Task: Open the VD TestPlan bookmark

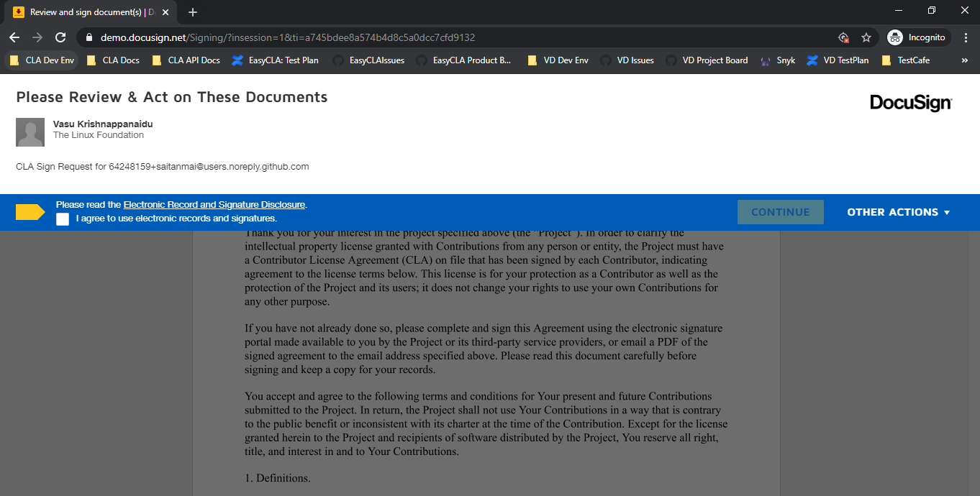Action: point(838,60)
